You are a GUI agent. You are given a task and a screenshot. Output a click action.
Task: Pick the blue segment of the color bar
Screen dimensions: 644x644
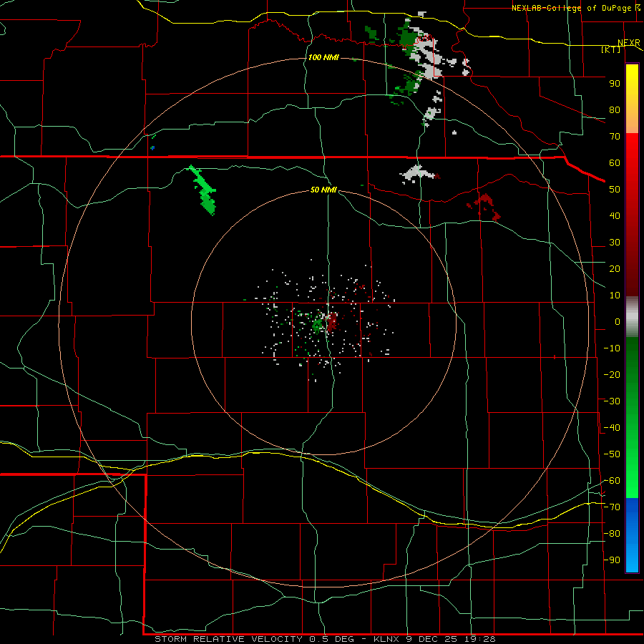tap(632, 535)
